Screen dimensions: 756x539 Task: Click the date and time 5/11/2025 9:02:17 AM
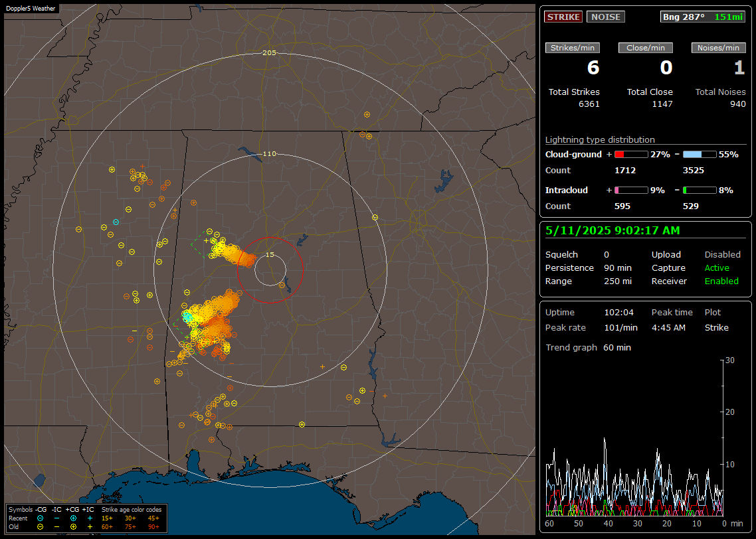click(613, 231)
